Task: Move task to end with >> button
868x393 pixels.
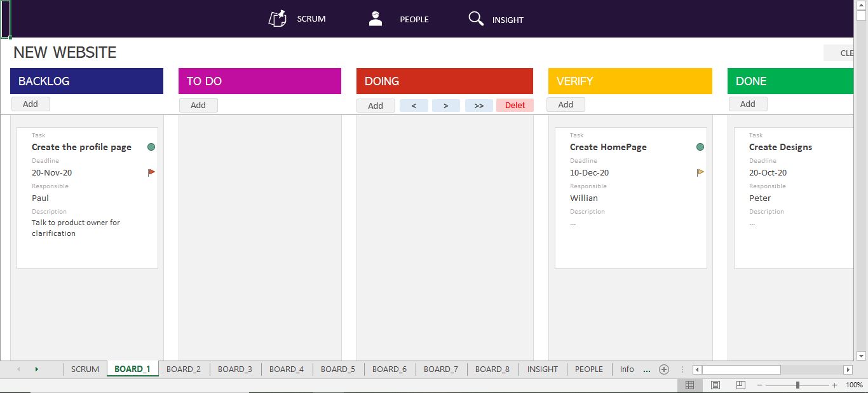Action: pos(479,106)
